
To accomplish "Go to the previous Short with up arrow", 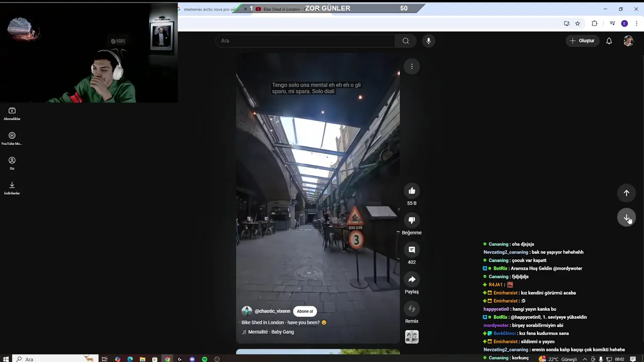I will [626, 193].
